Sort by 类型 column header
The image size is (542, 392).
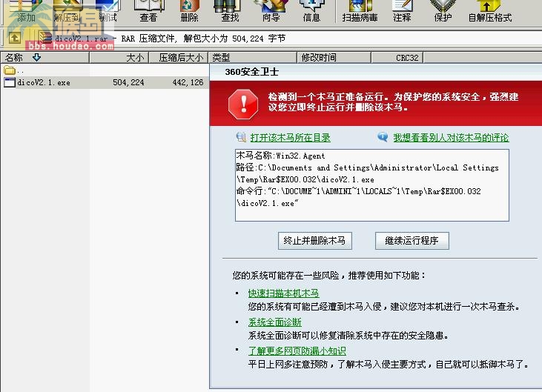(x=253, y=57)
